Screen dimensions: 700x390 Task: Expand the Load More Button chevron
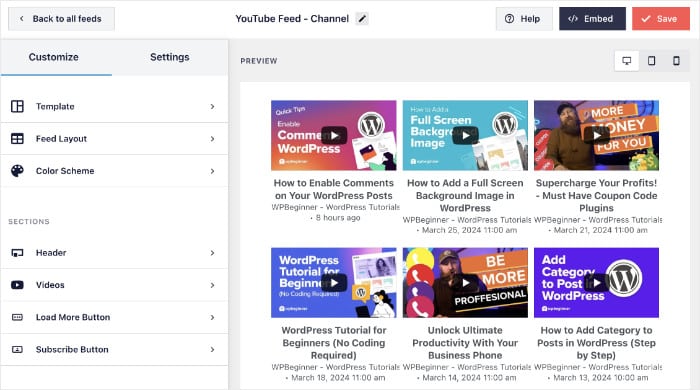pyautogui.click(x=212, y=317)
